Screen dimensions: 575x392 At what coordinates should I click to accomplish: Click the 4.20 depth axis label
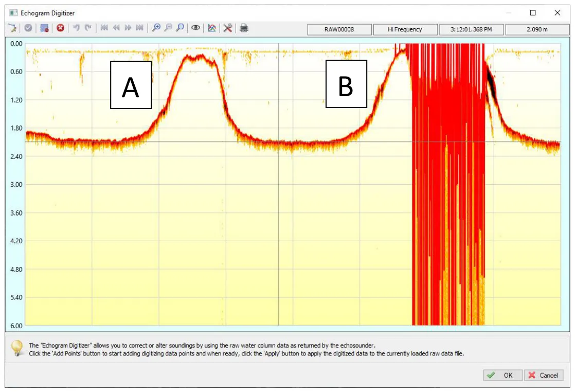[x=16, y=241]
